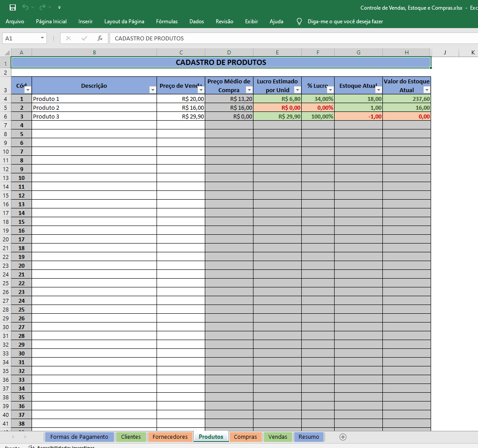Click the Enter checkmark formula bar icon
Image resolution: width=478 pixels, height=448 pixels.
click(84, 38)
